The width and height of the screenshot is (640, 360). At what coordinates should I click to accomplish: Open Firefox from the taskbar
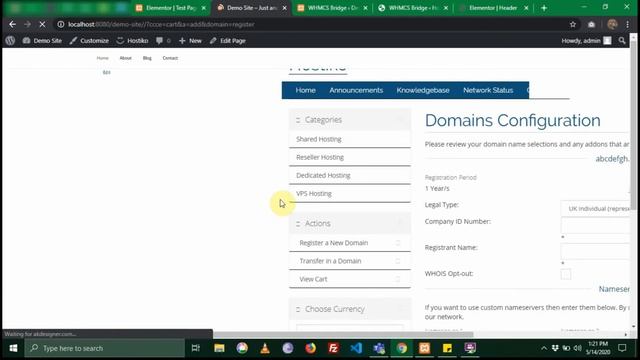click(311, 348)
